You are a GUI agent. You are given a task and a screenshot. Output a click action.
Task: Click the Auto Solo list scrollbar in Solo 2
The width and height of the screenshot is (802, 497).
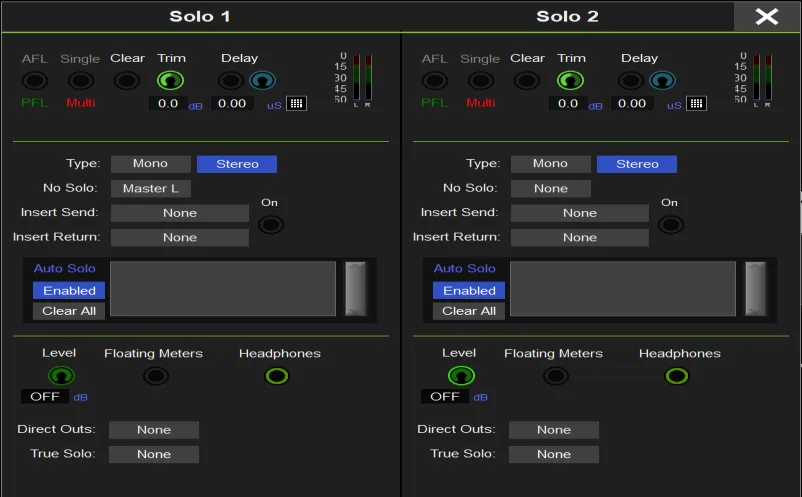pos(756,289)
